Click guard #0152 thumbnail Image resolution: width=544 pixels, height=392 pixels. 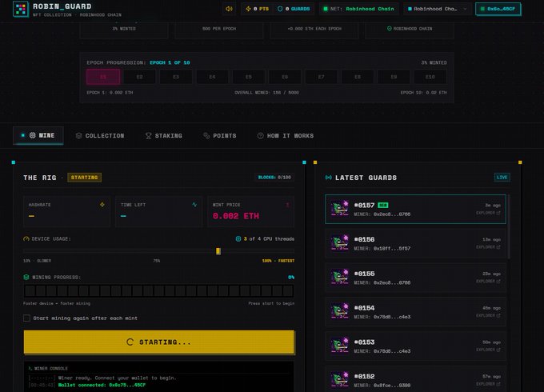(340, 380)
